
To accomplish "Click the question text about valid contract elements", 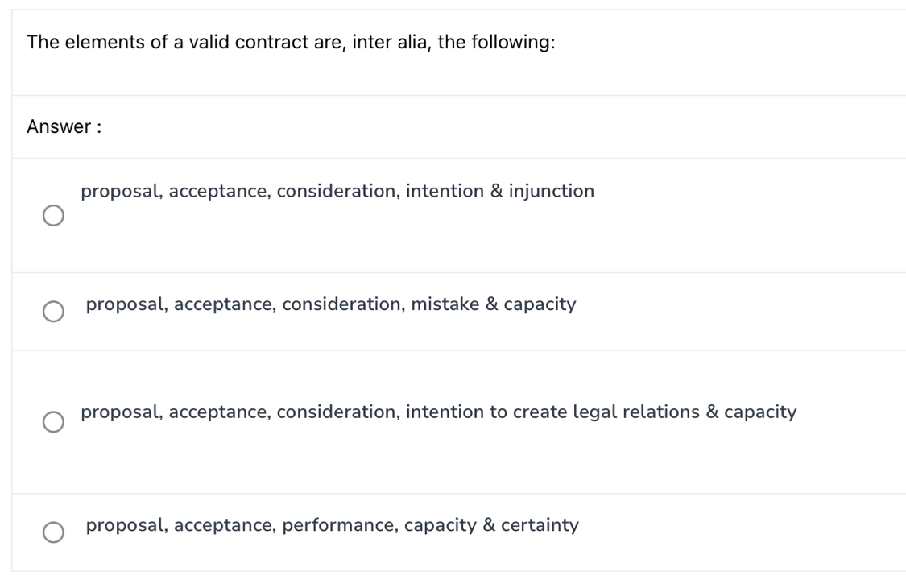I will pos(292,42).
